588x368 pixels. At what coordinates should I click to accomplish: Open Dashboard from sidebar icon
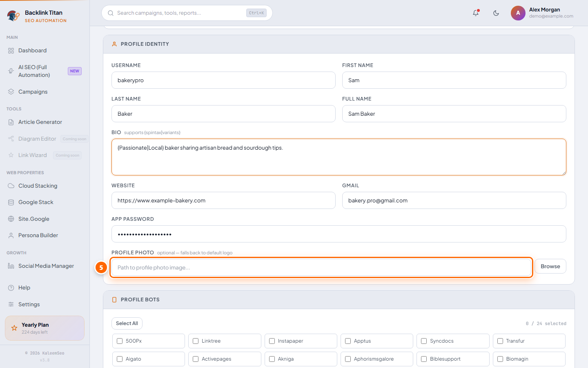pyautogui.click(x=11, y=51)
